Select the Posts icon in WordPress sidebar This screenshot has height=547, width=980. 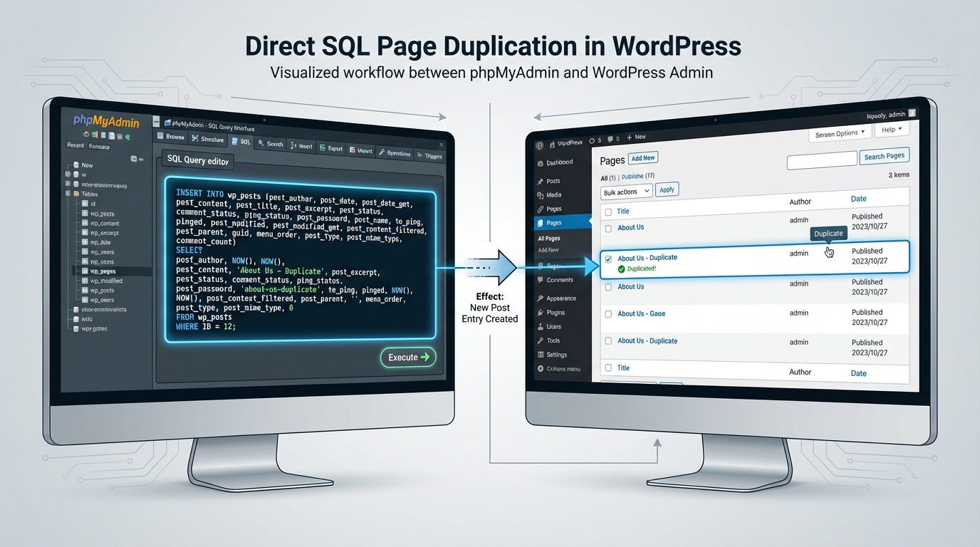tap(540, 180)
